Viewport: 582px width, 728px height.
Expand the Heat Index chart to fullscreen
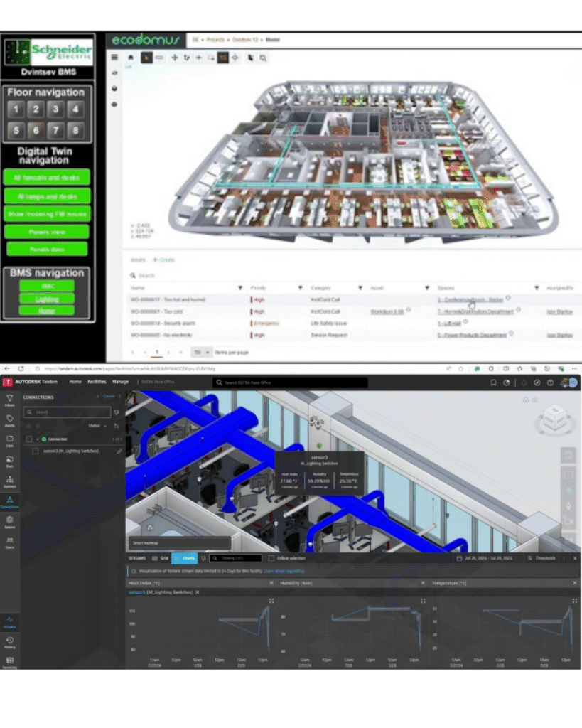(271, 601)
